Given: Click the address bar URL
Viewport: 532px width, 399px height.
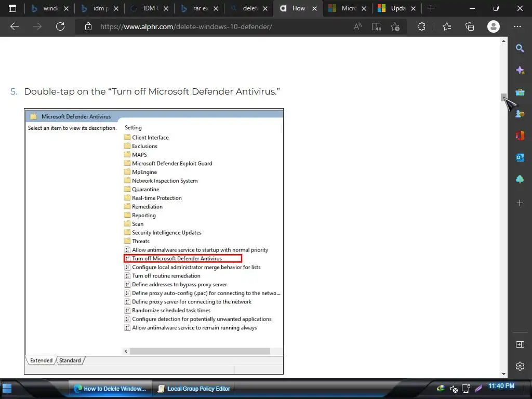Looking at the screenshot, I should coord(186,26).
